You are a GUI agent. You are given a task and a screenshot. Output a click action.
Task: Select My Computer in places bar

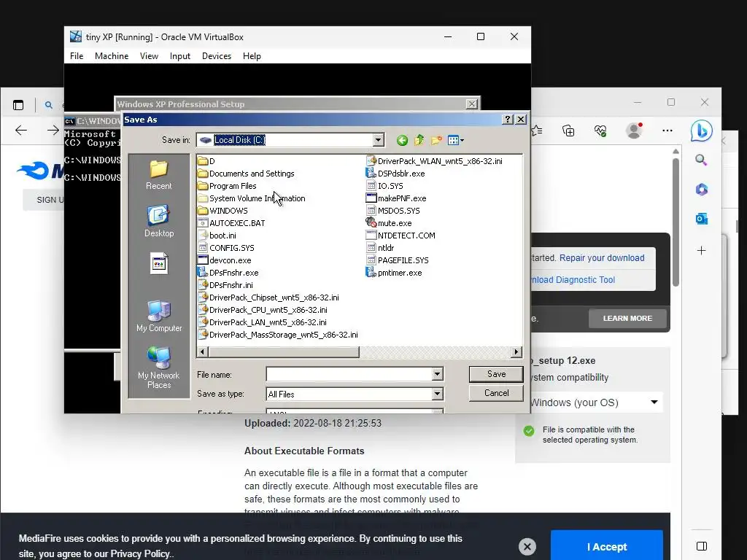[x=158, y=316]
